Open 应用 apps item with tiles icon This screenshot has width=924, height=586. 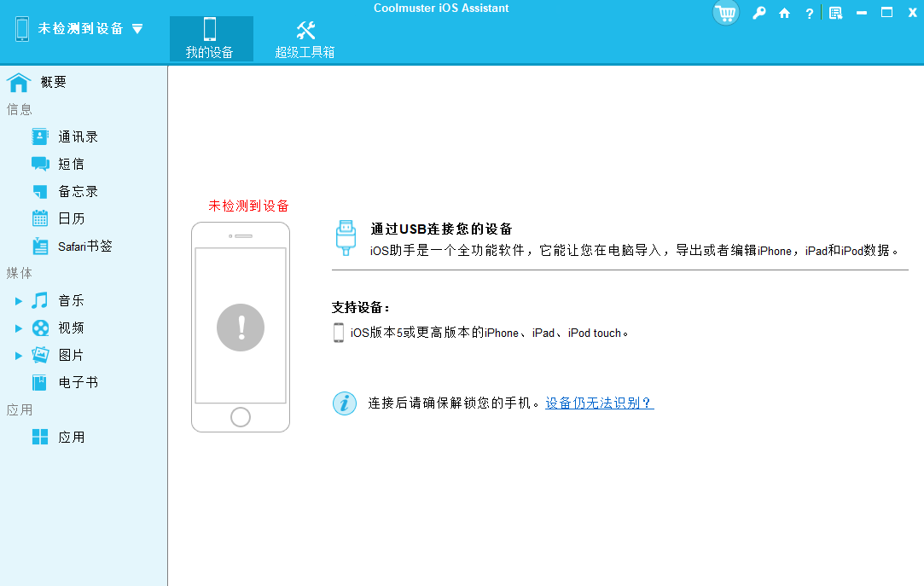[x=70, y=437]
